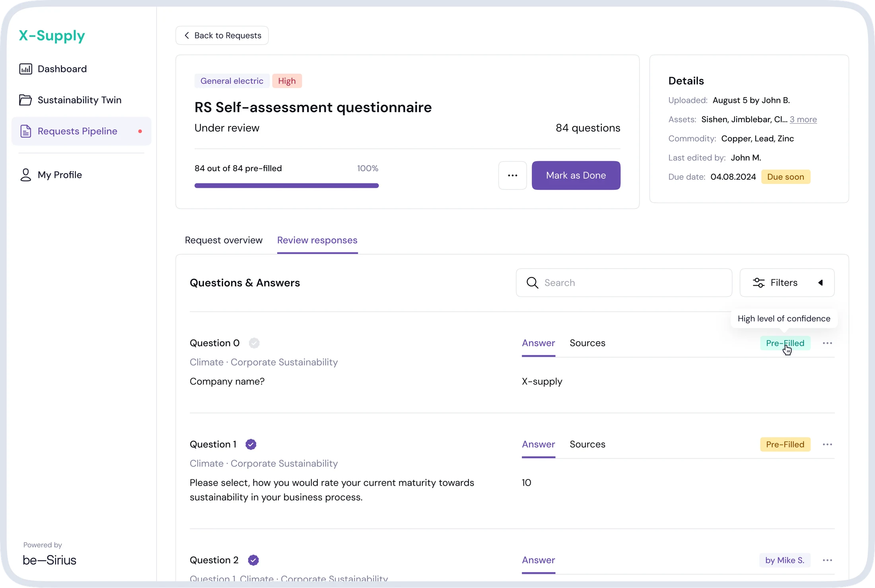Open the three-dot menu for Question 2
875x588 pixels.
point(827,560)
